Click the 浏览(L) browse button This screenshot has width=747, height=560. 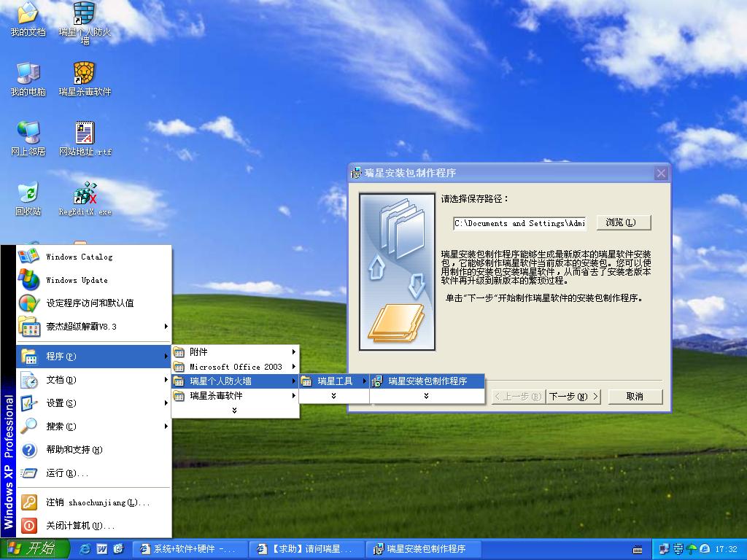[x=624, y=222]
